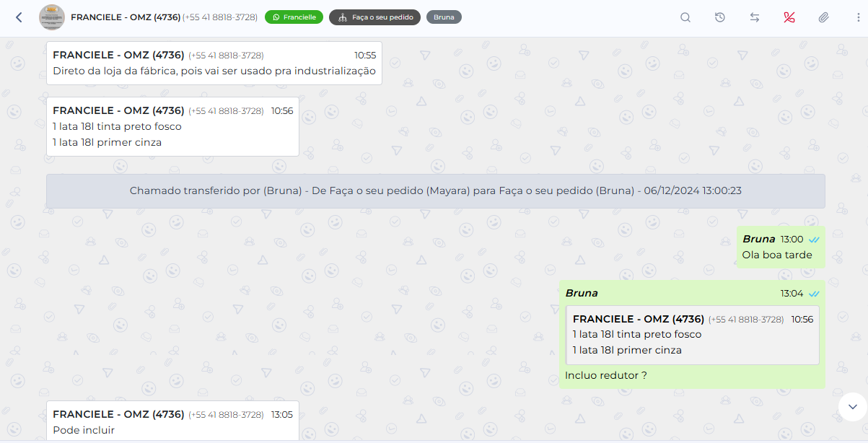The width and height of the screenshot is (868, 443).
Task: Open conversation history clock icon
Action: point(720,17)
